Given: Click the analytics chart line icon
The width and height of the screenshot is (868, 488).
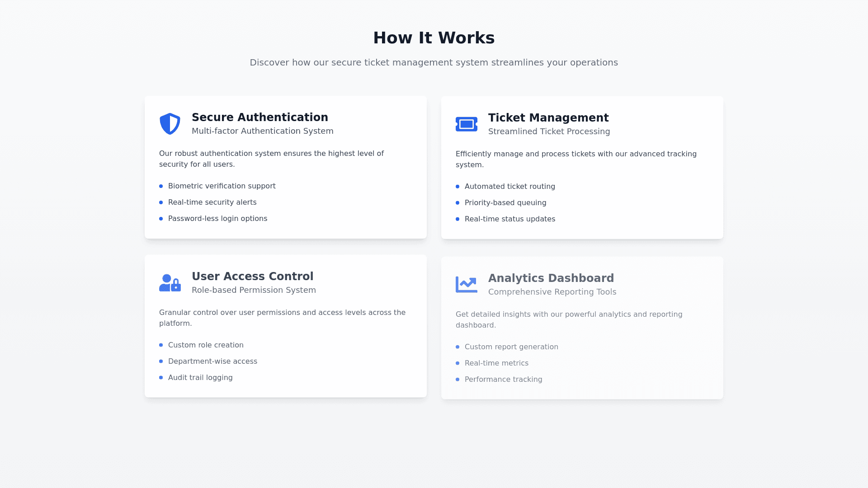Looking at the screenshot, I should click(x=467, y=285).
